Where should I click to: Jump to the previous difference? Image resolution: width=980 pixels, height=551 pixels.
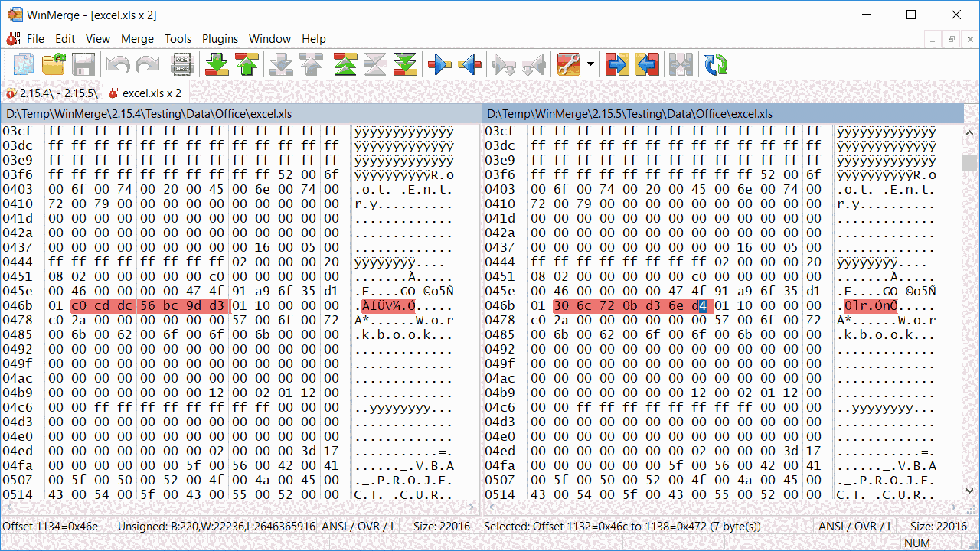(x=247, y=64)
